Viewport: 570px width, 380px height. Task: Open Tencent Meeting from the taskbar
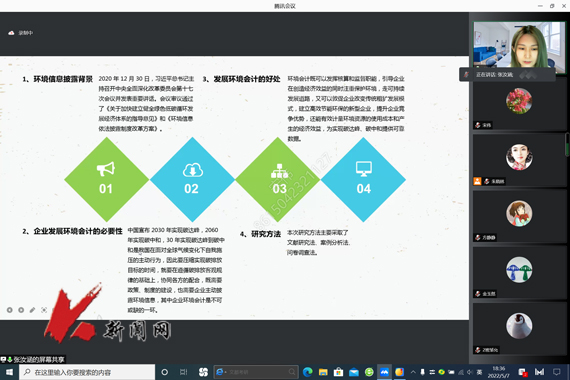click(x=384, y=372)
